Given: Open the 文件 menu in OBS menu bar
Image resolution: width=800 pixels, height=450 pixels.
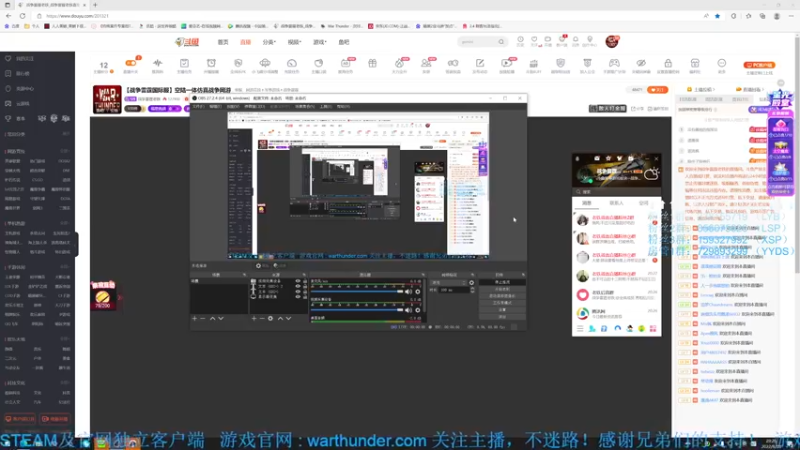Looking at the screenshot, I should point(198,106).
